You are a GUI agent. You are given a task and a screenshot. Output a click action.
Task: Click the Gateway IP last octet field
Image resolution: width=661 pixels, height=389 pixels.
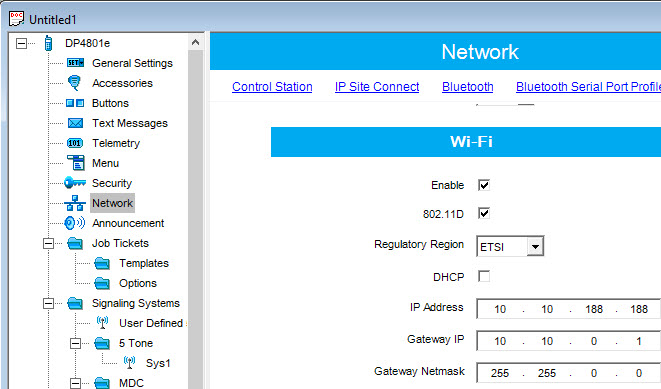click(639, 341)
